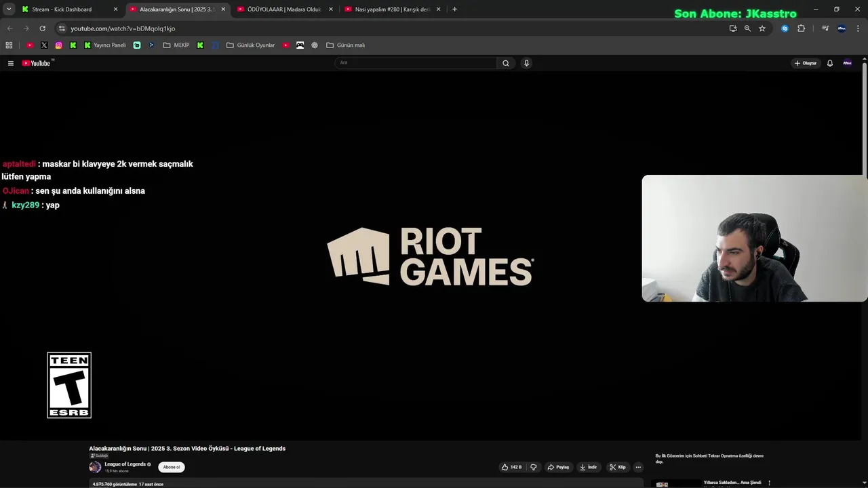Open site information icon in address bar
This screenshot has width=868, height=488.
click(62, 28)
